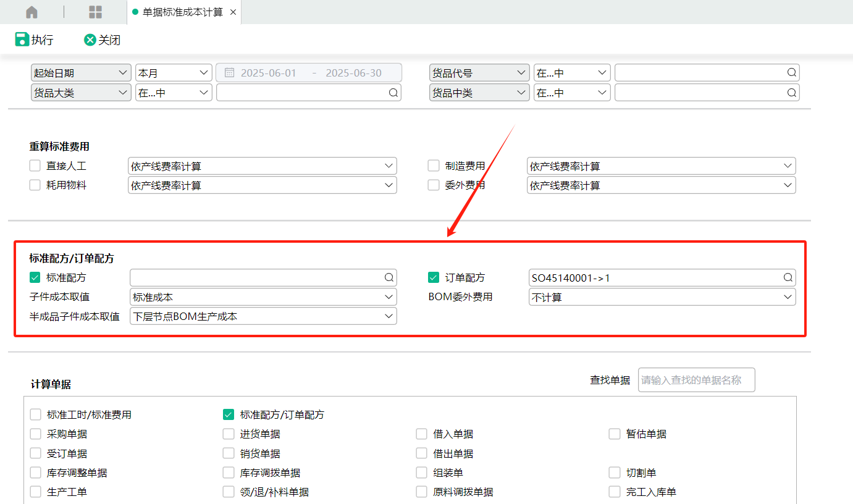Open the 半成品子件成本取值 dropdown

(263, 316)
